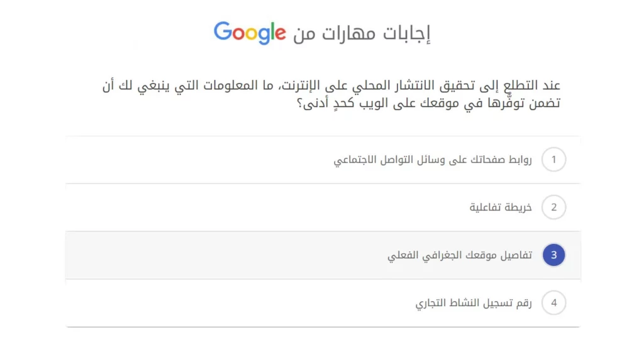Click the bottom border under option 4
Image resolution: width=644 pixels, height=362 pixels.
pos(322,326)
